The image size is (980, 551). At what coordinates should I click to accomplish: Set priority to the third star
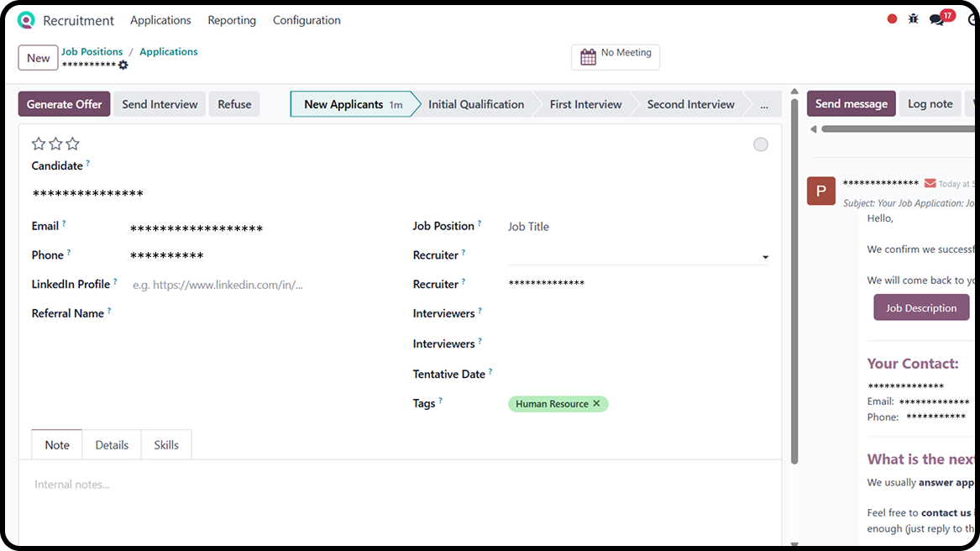point(73,144)
